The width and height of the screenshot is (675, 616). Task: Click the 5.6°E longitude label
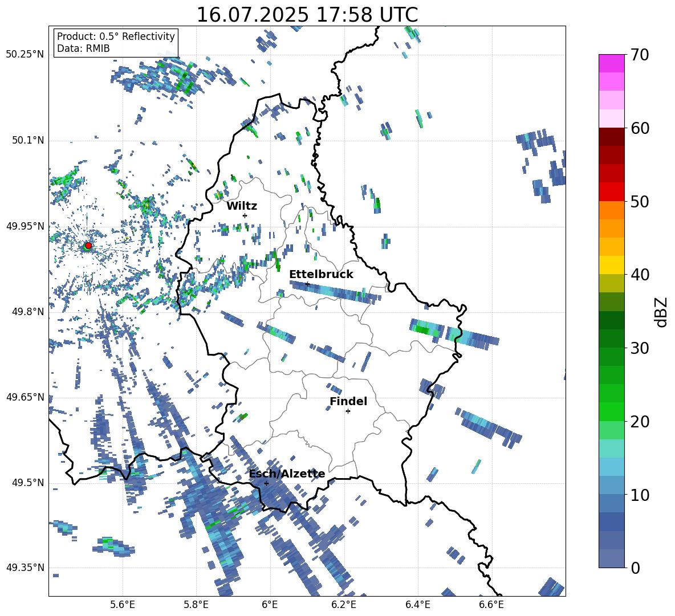[x=123, y=605]
